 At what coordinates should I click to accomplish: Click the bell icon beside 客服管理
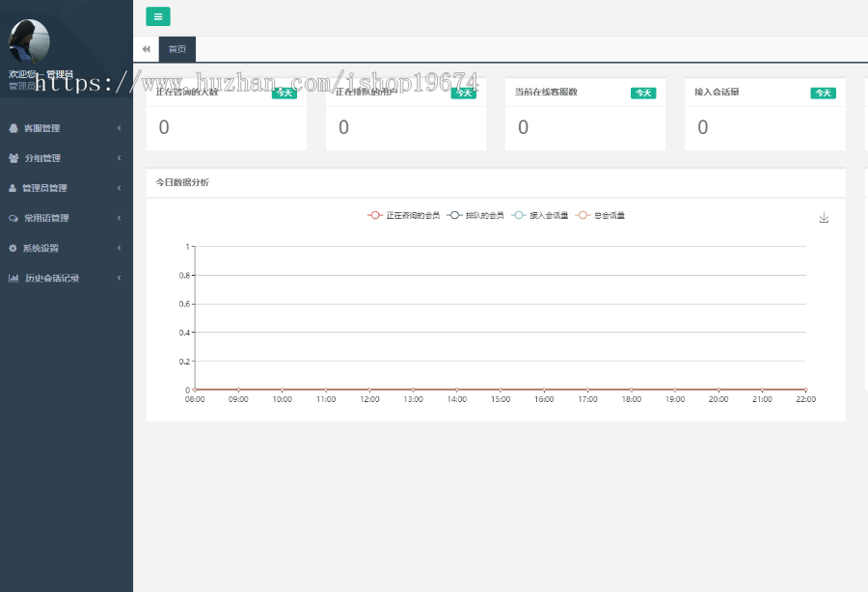(x=14, y=128)
